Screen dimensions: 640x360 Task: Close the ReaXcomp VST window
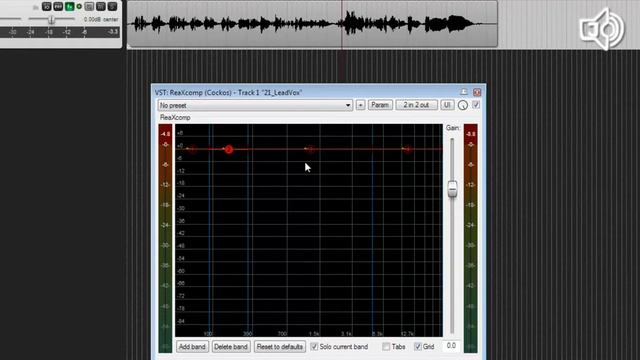click(x=477, y=92)
